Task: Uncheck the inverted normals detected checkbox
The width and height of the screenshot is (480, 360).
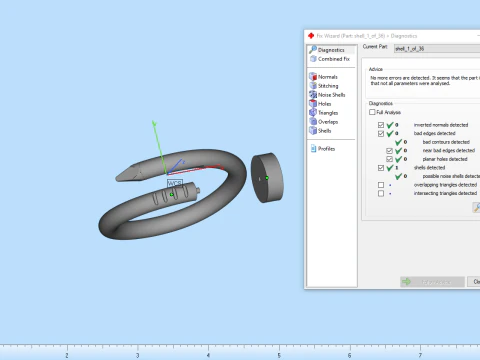Action: [x=381, y=125]
